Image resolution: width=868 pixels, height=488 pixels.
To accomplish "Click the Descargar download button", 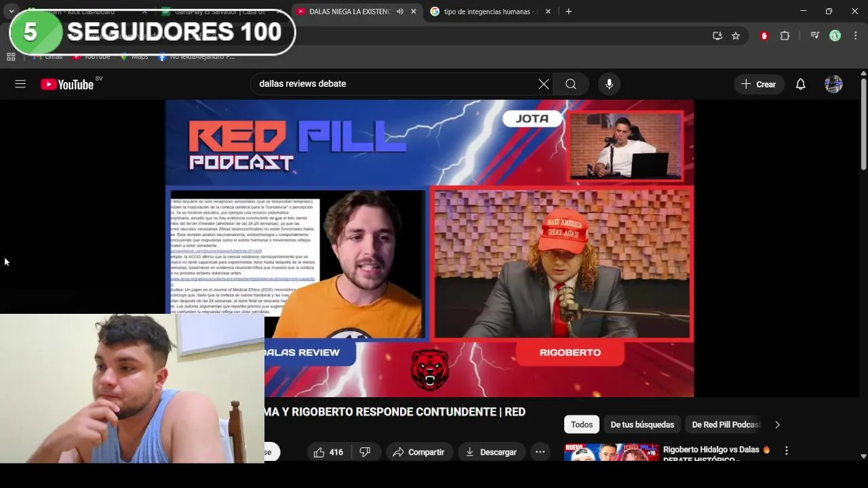I will (x=491, y=452).
